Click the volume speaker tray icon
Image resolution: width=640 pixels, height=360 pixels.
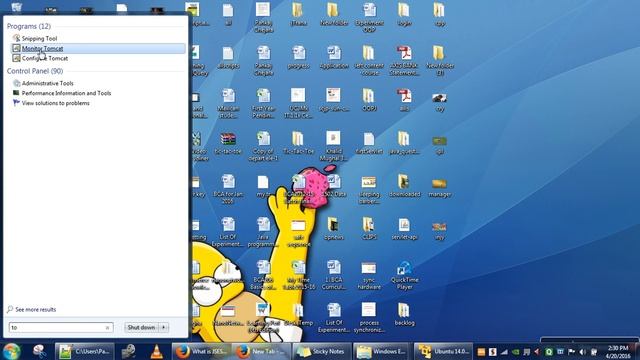click(x=582, y=352)
